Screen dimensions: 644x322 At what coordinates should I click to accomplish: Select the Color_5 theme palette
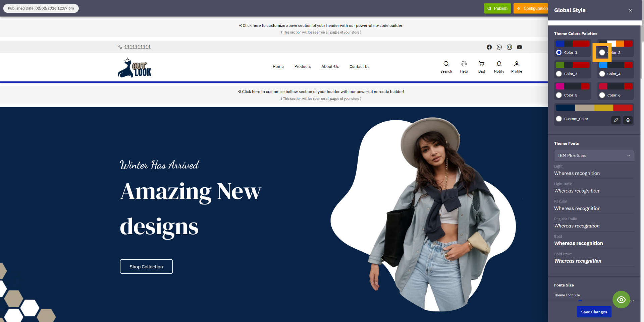click(x=558, y=95)
